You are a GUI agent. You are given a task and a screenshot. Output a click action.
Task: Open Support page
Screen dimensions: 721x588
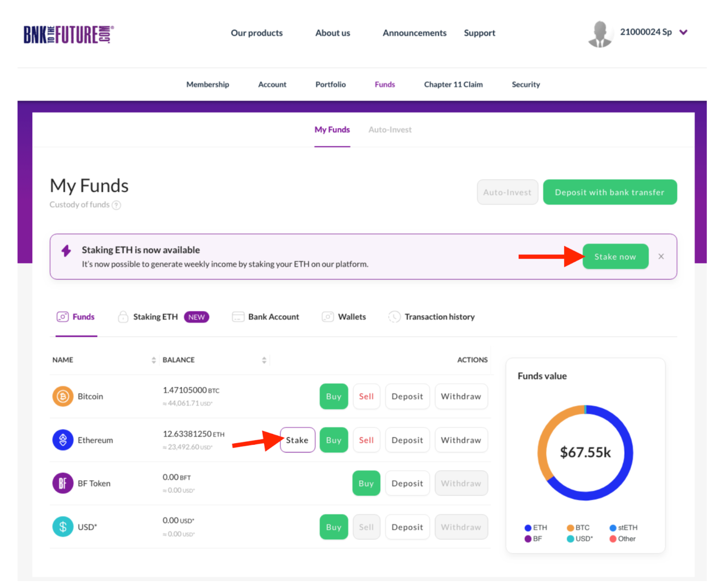pyautogui.click(x=479, y=33)
